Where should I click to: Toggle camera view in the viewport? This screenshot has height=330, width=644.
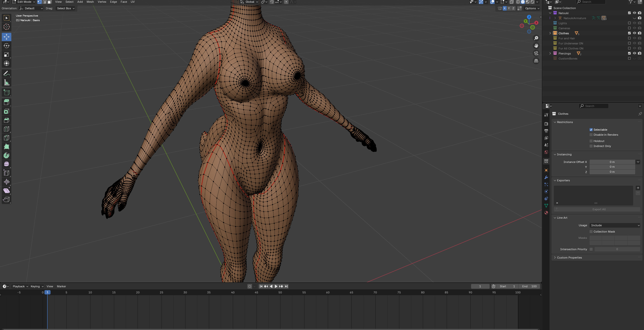pyautogui.click(x=536, y=53)
